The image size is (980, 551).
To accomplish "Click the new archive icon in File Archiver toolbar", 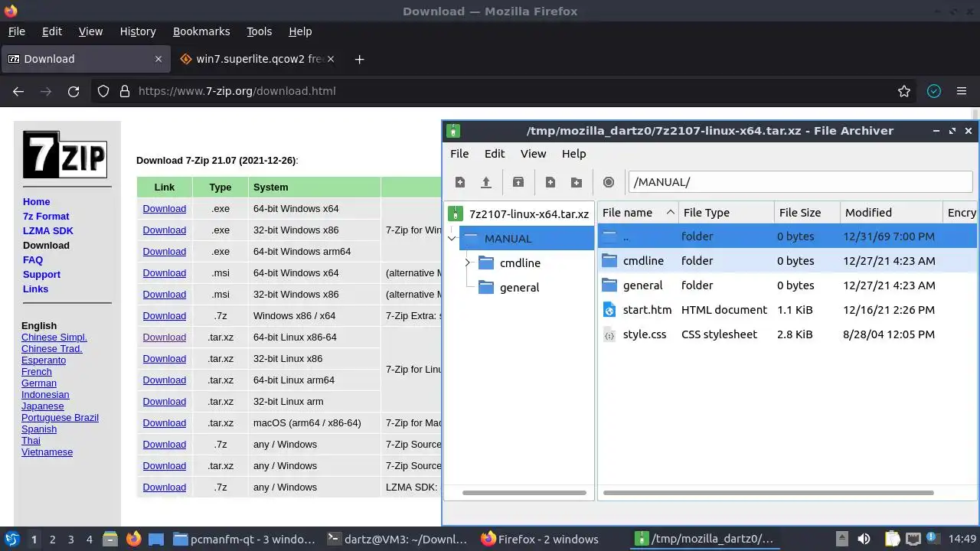I will point(459,182).
